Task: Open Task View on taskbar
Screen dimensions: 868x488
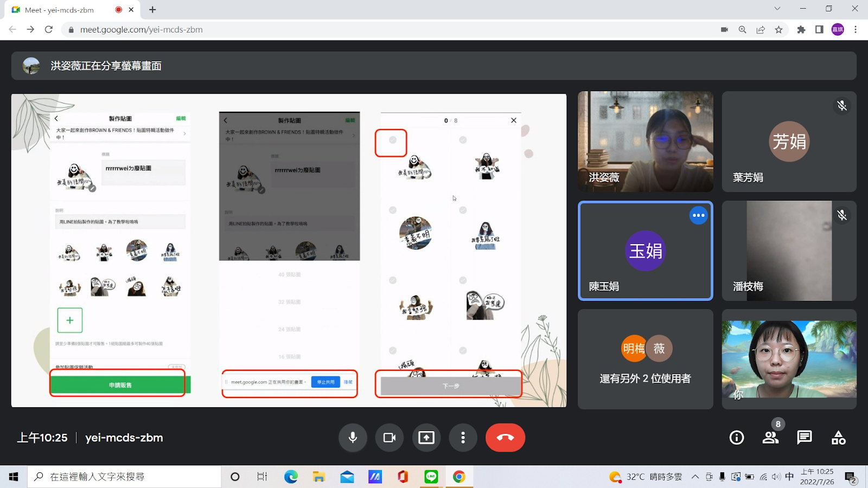Action: coord(262,477)
